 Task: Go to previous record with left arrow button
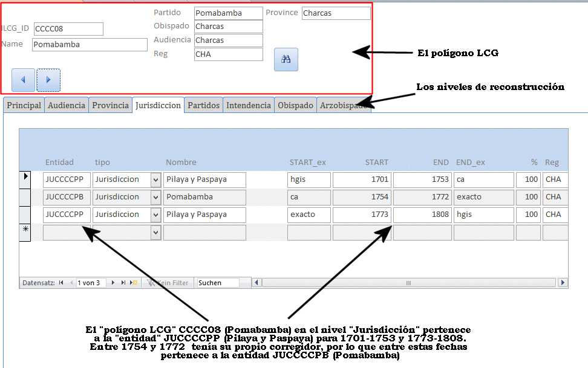point(24,79)
